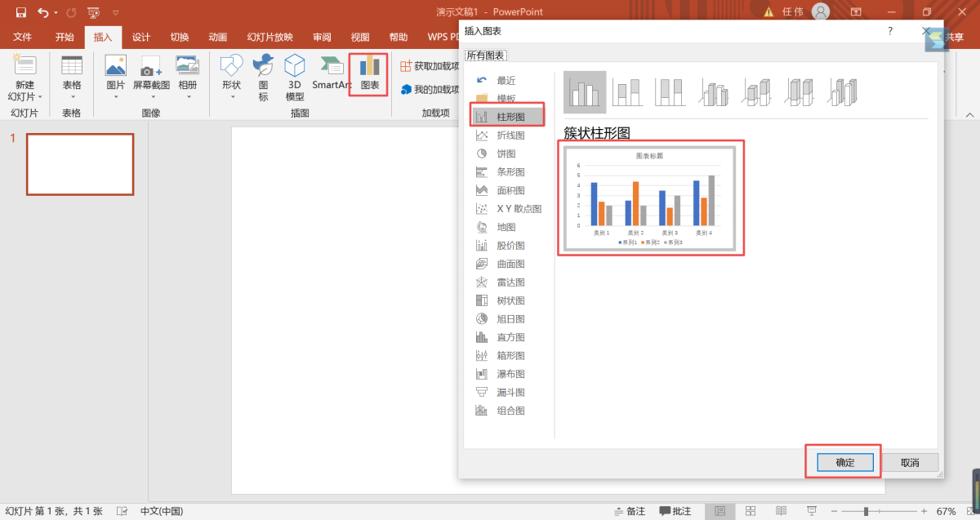Image resolution: width=980 pixels, height=520 pixels.
Task: Choose the 3D clustered column chart icon
Action: [x=713, y=92]
